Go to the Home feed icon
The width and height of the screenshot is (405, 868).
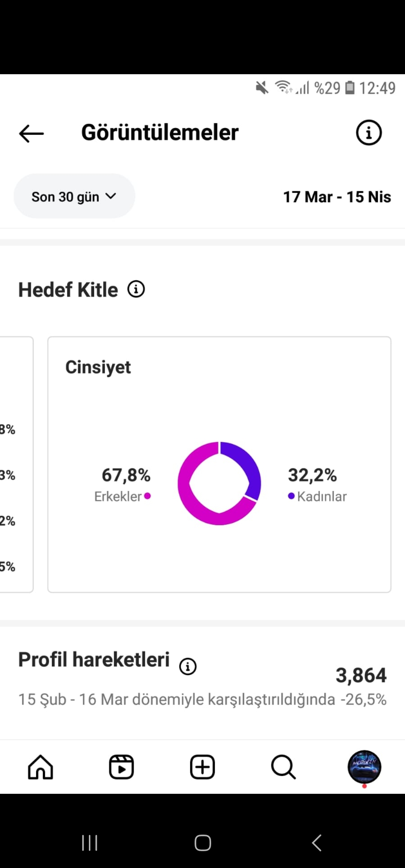point(40,767)
